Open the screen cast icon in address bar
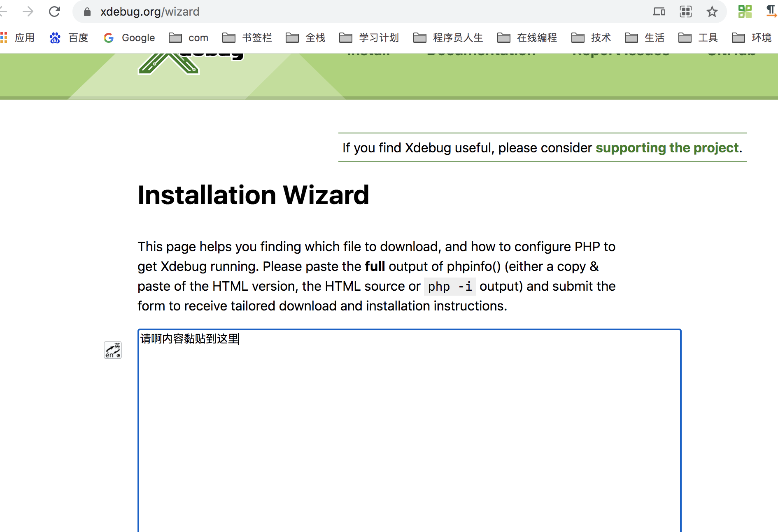778x532 pixels. click(659, 12)
